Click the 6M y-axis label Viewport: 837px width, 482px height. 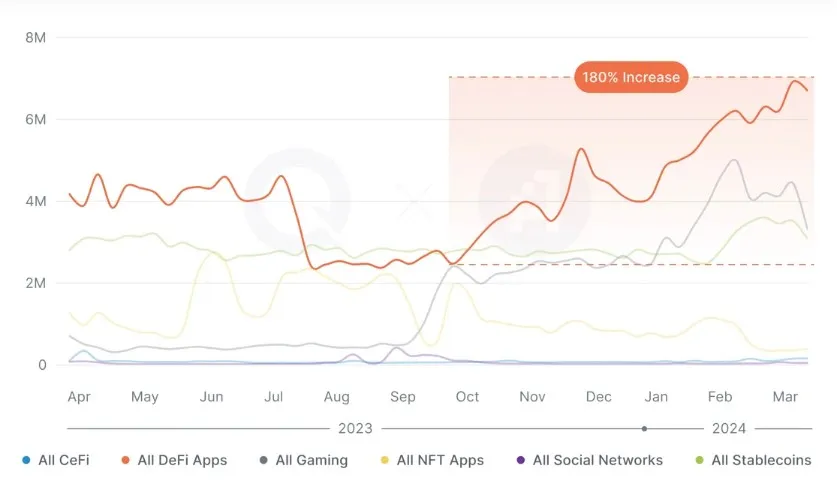(x=35, y=119)
